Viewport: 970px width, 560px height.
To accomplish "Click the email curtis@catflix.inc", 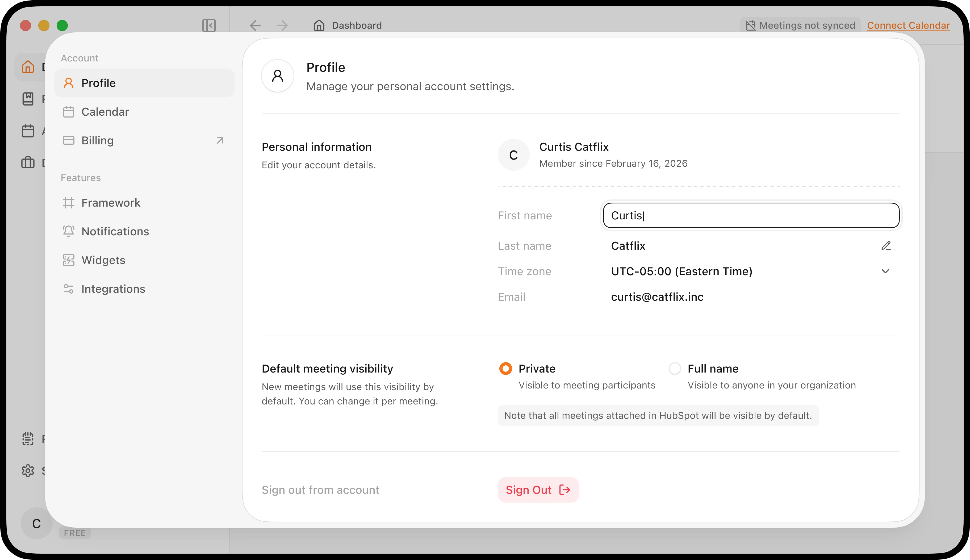I will coord(657,297).
